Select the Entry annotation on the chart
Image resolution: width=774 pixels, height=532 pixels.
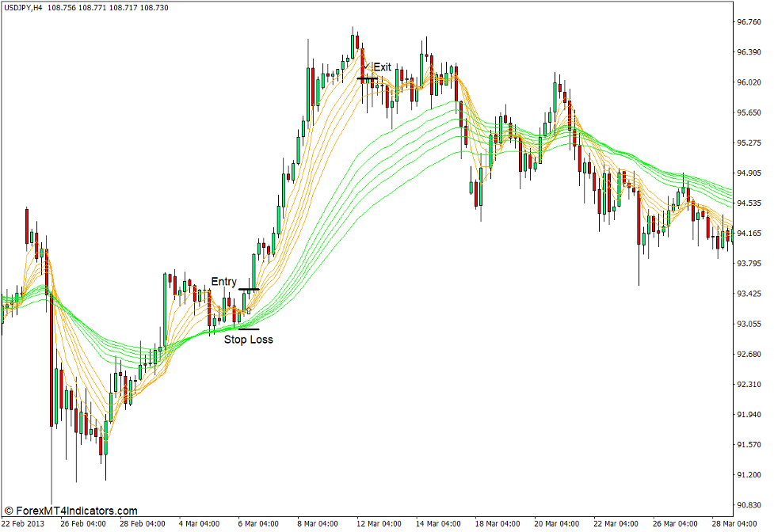pos(225,281)
